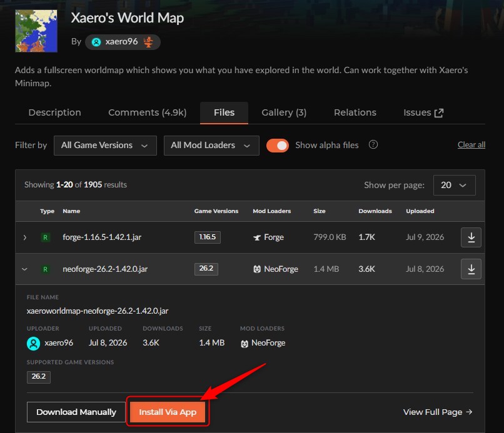Click the 26.2 tag in the neoforge table row
Image resolution: width=504 pixels, height=433 pixels.
(x=206, y=269)
